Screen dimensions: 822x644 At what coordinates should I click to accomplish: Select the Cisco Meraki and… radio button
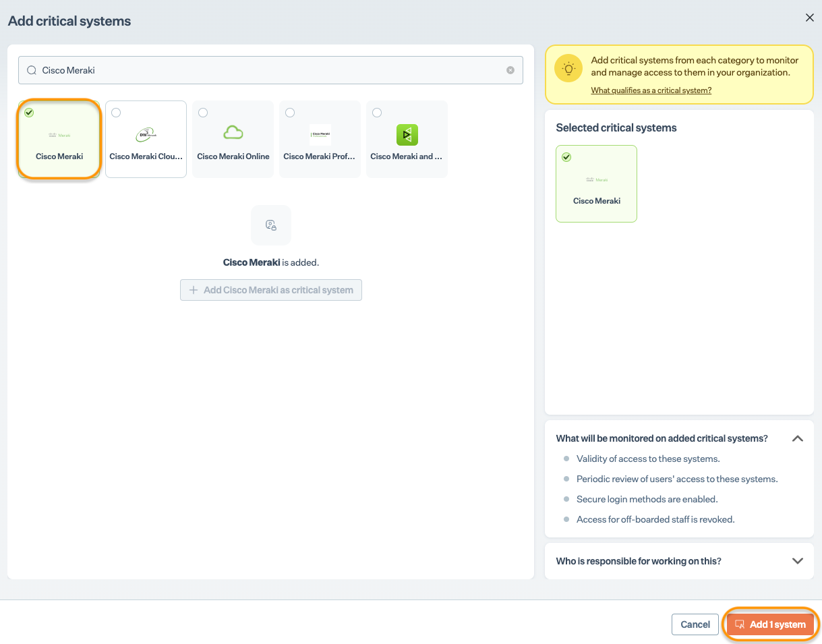(x=377, y=113)
